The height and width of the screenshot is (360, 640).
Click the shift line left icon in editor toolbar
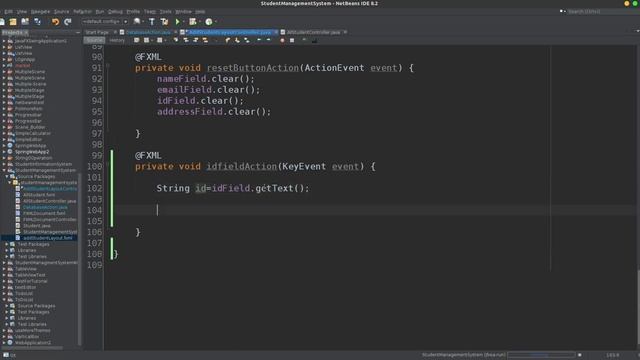[259, 40]
